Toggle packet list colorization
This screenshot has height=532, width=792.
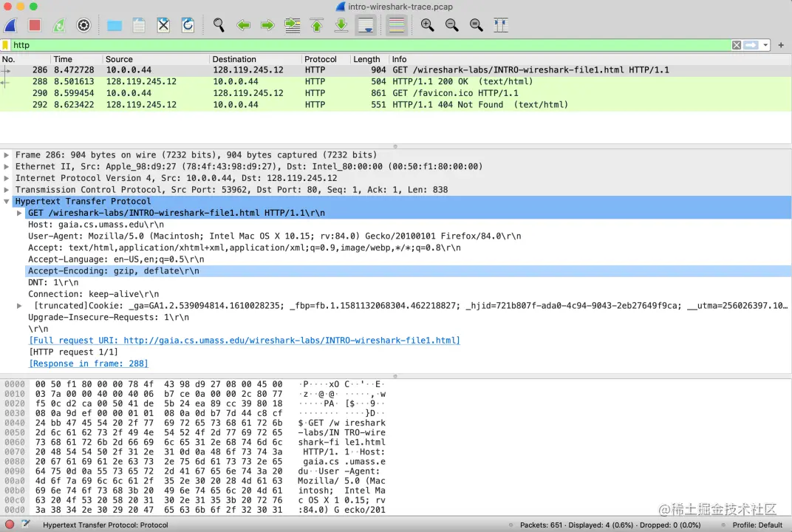[396, 24]
